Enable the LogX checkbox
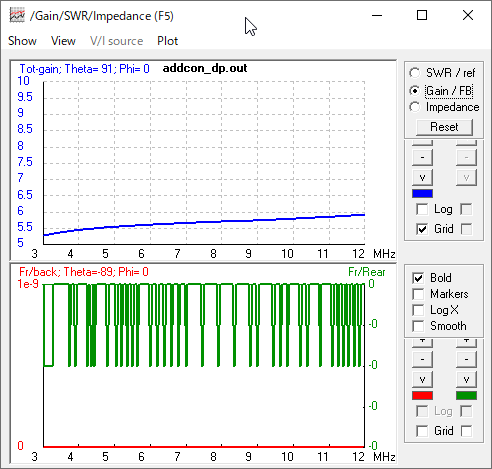The image size is (492, 469). [418, 310]
